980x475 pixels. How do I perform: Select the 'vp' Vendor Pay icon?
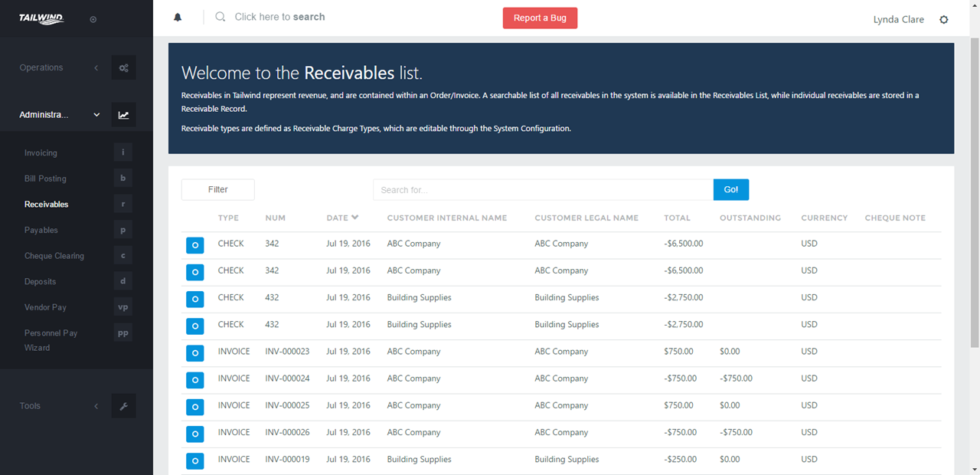pos(122,306)
